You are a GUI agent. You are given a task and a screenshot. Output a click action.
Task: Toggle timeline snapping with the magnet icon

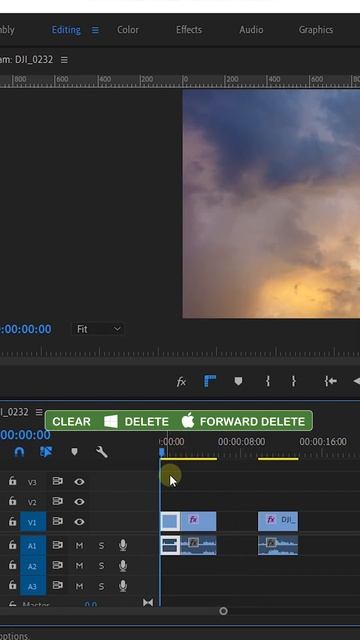(x=19, y=452)
